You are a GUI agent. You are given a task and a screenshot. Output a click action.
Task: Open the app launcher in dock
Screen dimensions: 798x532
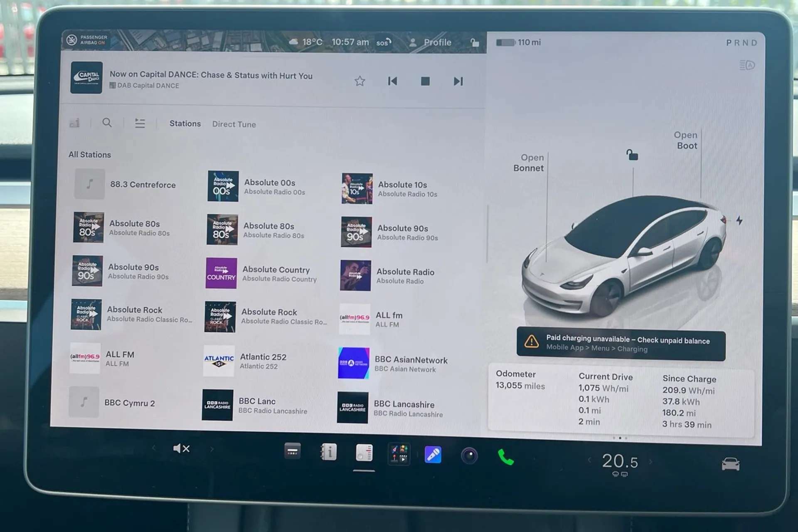[292, 451]
